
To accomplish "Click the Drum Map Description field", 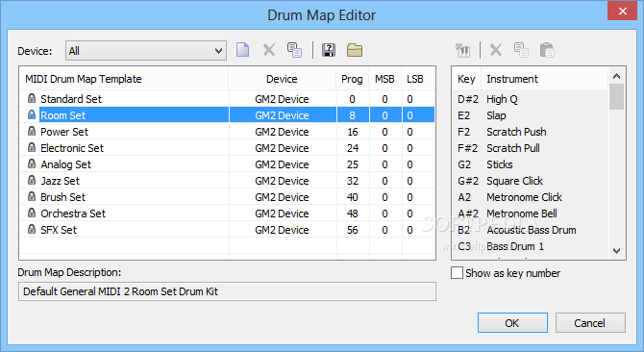I will 227,291.
